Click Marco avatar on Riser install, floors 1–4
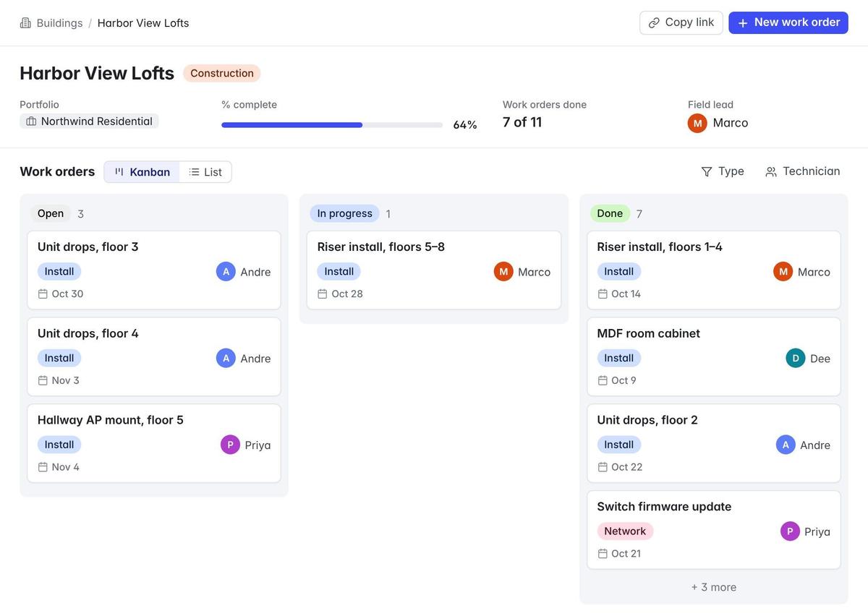The image size is (868, 616). pyautogui.click(x=783, y=272)
